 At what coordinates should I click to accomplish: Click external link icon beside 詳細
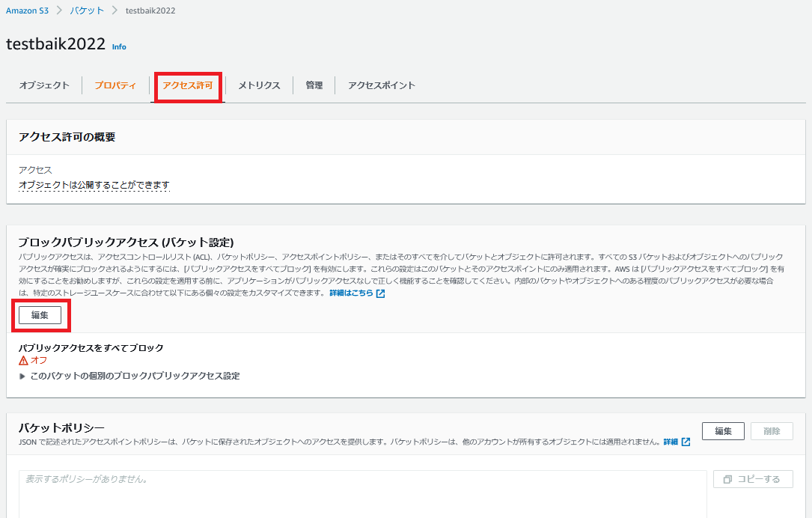[x=686, y=442]
